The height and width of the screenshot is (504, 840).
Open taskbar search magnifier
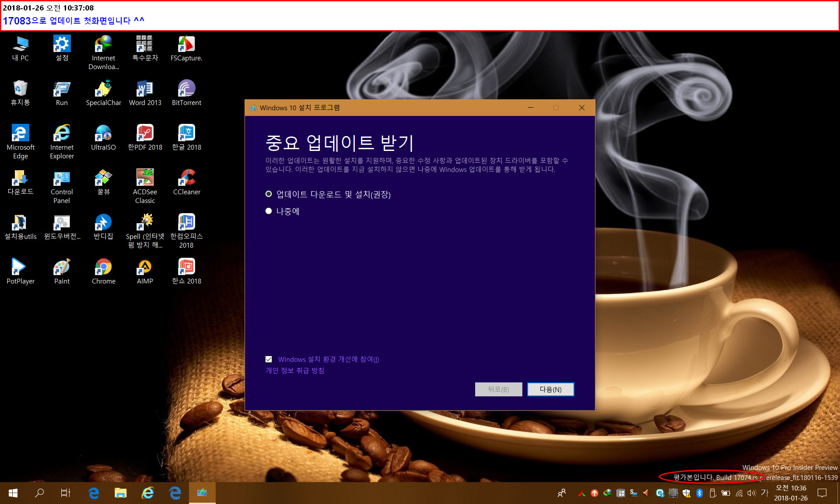coord(39,493)
